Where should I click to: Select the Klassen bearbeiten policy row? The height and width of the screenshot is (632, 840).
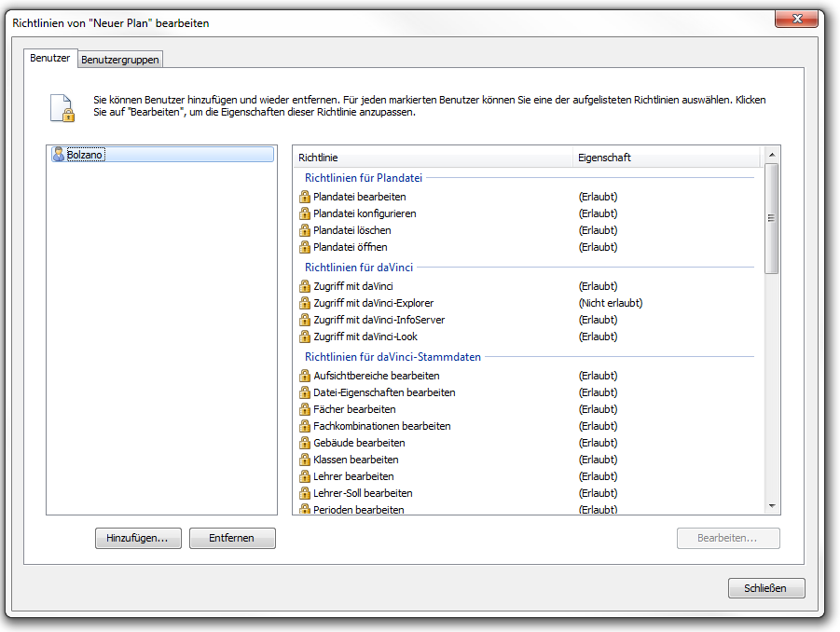(356, 460)
